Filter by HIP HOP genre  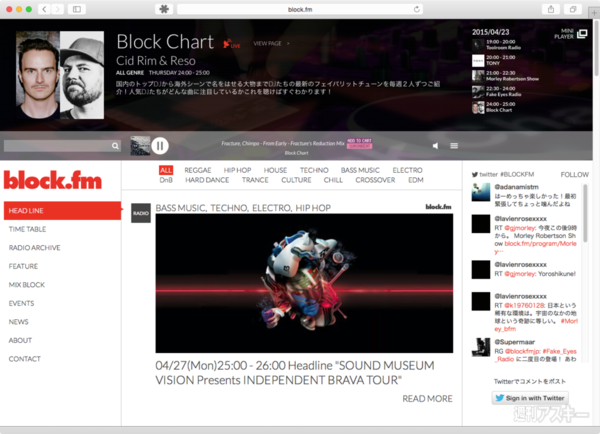(237, 170)
